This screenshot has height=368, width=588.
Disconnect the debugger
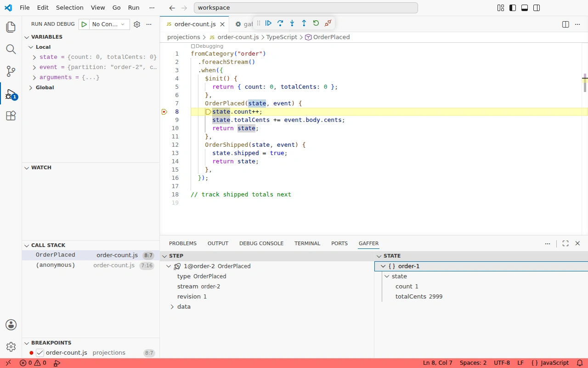point(328,23)
